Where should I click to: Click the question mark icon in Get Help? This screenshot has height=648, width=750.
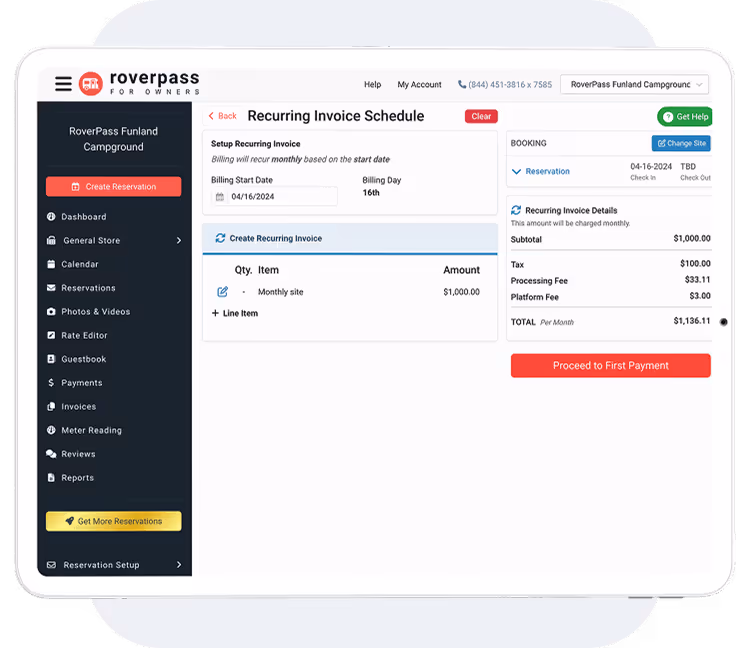(x=668, y=117)
